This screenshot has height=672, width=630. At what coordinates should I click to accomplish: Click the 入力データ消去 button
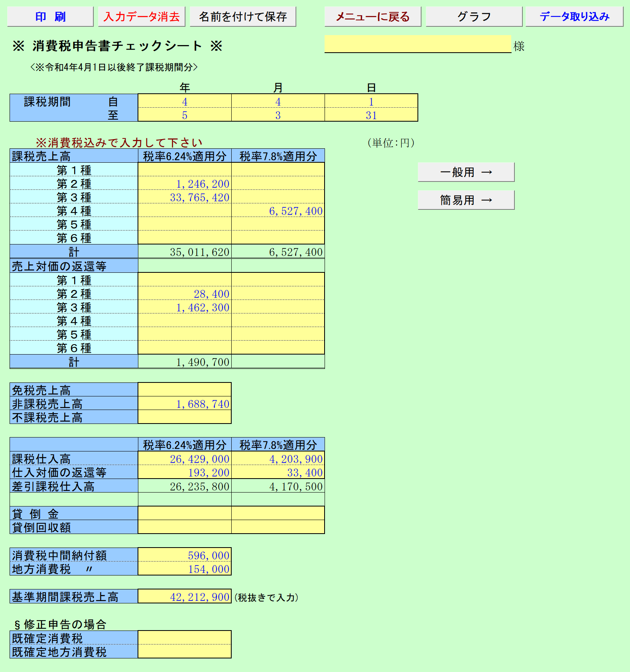click(x=142, y=17)
